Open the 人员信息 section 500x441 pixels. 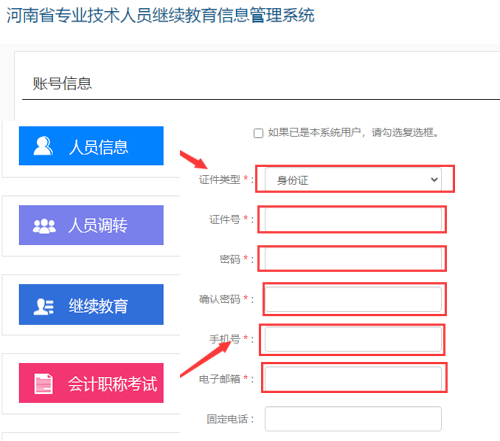(x=91, y=146)
